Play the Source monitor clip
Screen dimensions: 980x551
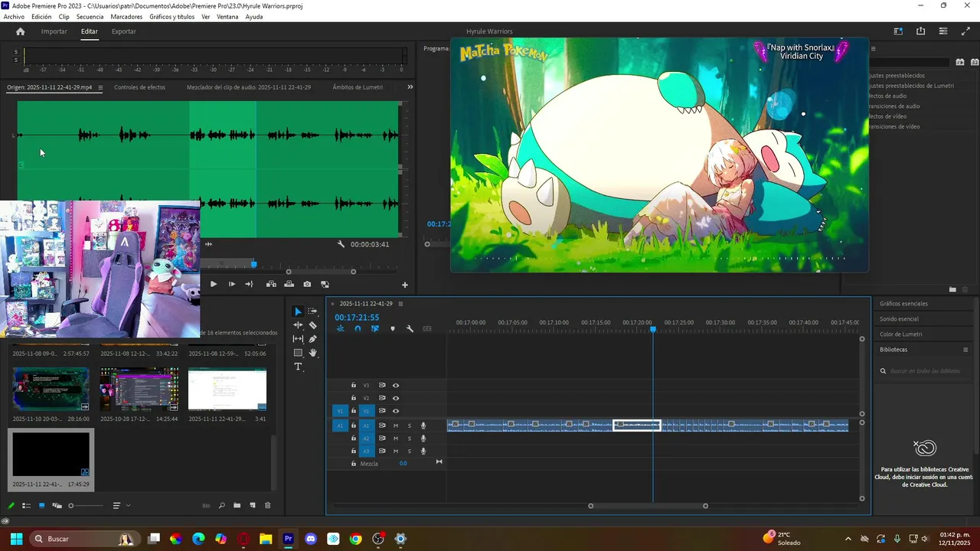(214, 284)
